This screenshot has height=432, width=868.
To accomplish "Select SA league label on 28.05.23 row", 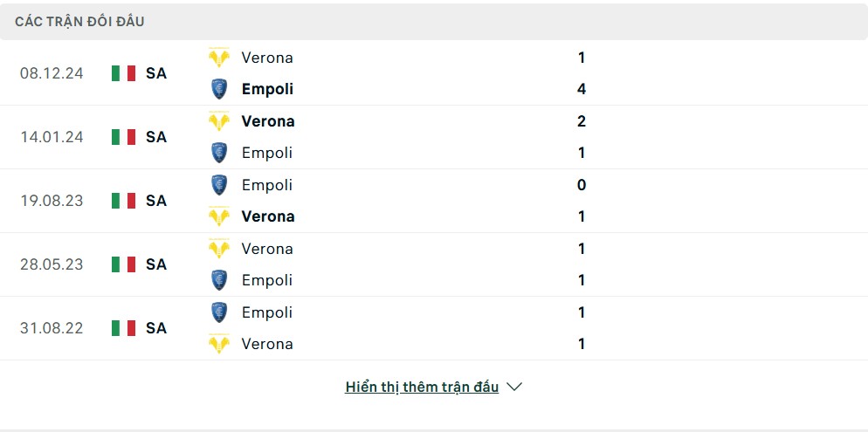I will [156, 264].
